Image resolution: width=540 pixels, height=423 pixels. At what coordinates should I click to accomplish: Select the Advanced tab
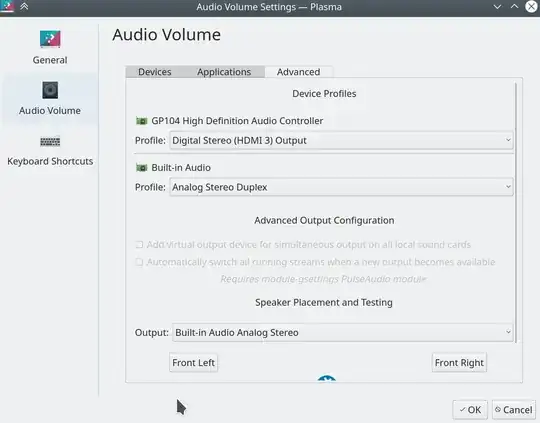click(299, 72)
